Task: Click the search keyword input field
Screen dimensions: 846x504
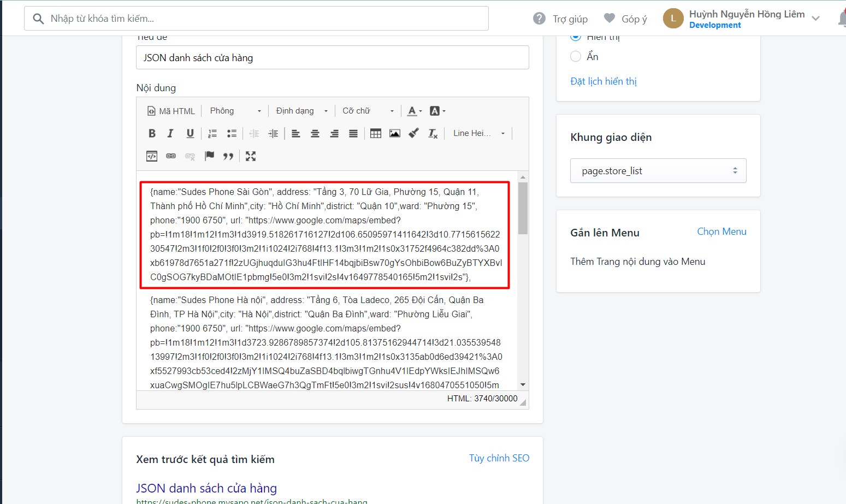Action: pyautogui.click(x=256, y=19)
